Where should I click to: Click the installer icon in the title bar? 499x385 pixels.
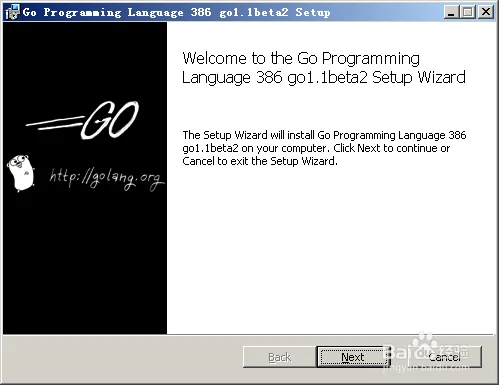click(12, 12)
